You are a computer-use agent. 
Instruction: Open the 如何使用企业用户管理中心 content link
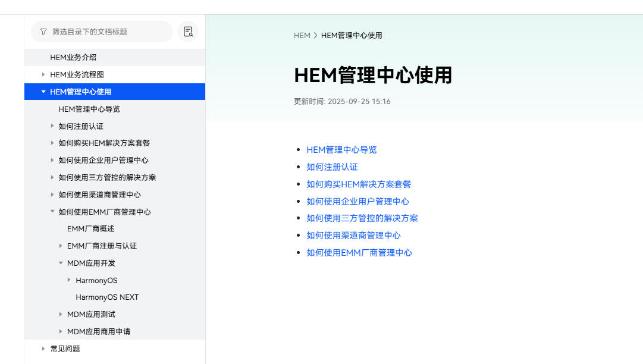pyautogui.click(x=357, y=202)
